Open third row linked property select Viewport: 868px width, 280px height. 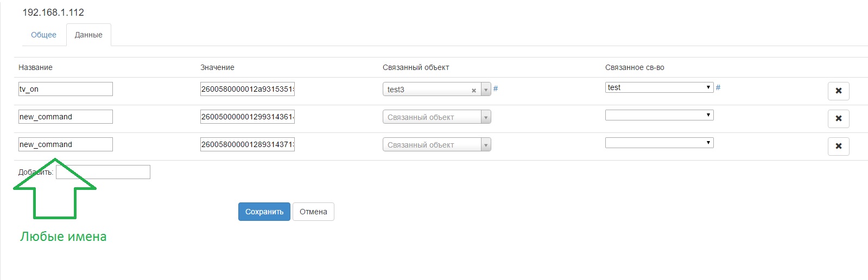[659, 143]
